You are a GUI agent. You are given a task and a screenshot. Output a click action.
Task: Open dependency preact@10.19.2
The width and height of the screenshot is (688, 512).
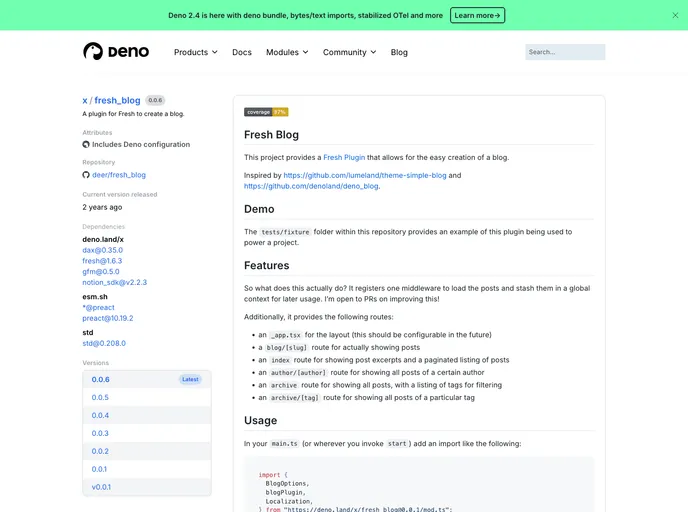[x=108, y=318]
